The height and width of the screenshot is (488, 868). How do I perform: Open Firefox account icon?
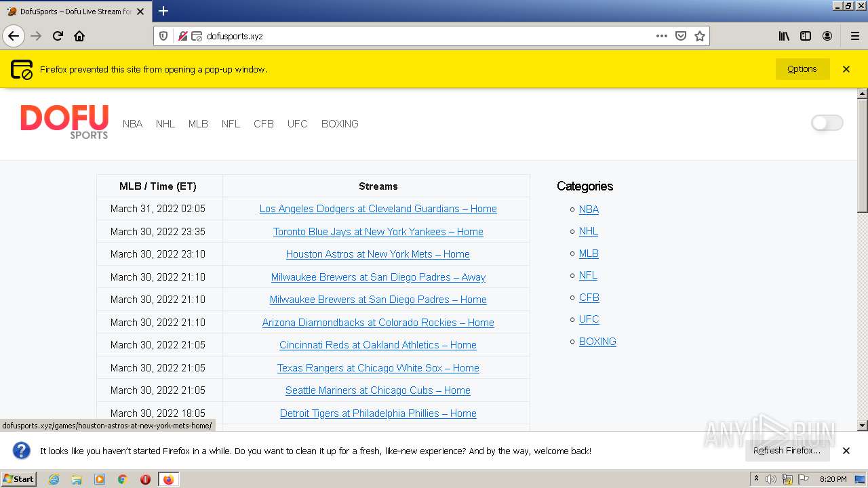(827, 36)
